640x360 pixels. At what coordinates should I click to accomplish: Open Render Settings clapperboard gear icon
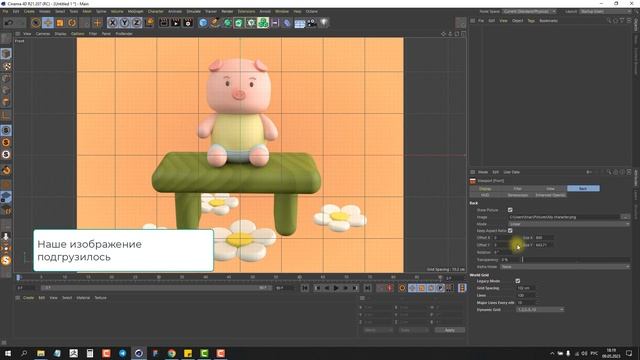pyautogui.click(x=188, y=23)
